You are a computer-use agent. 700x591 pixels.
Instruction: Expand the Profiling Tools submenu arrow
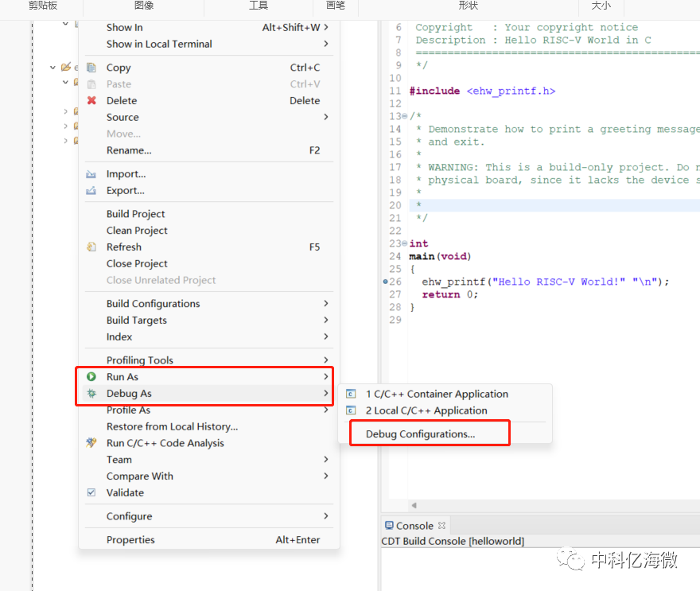[326, 360]
